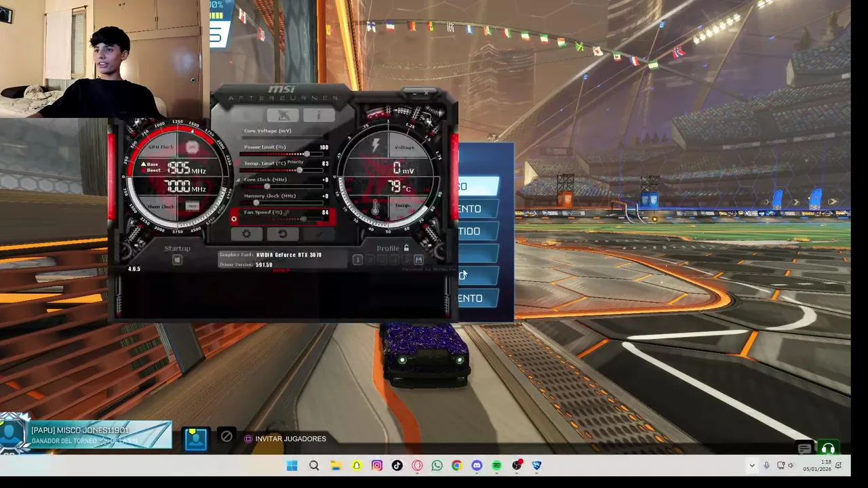
Task: Open File Explorer from taskbar
Action: point(336,466)
